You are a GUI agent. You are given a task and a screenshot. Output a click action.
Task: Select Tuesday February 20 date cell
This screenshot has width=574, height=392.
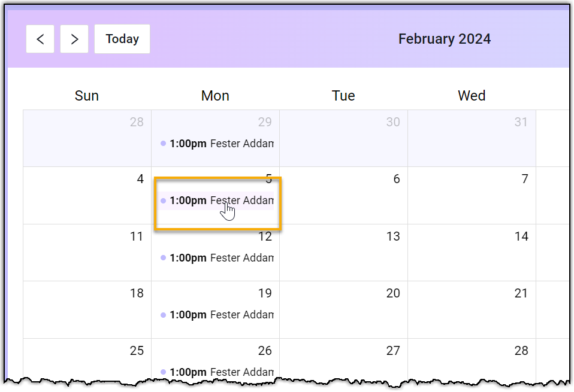pyautogui.click(x=344, y=310)
